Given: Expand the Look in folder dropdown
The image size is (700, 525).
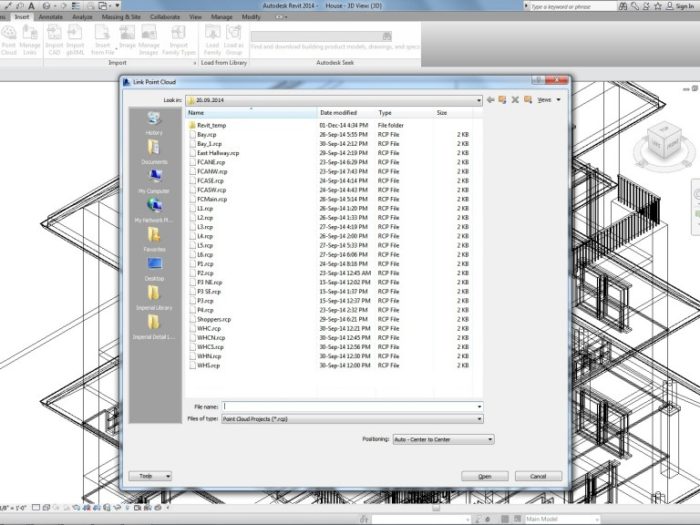Looking at the screenshot, I should (479, 100).
